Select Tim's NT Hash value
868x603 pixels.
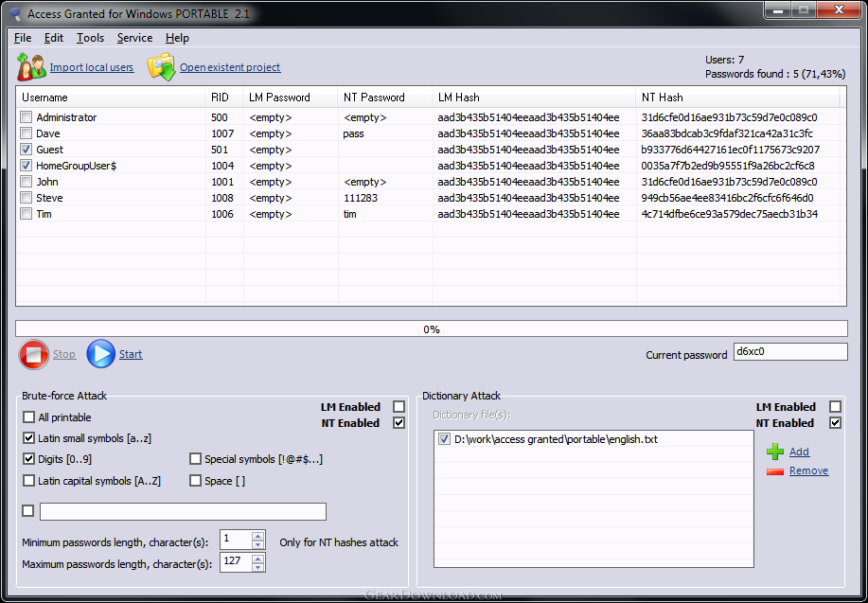[x=730, y=214]
